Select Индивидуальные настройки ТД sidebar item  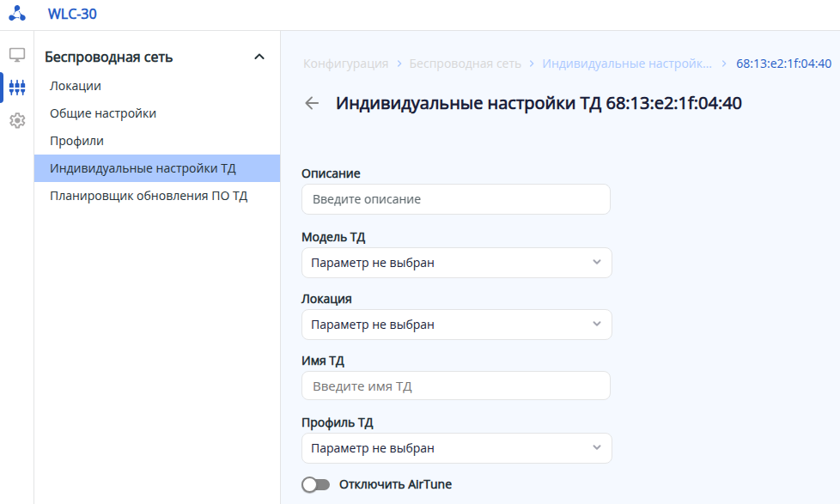point(143,168)
